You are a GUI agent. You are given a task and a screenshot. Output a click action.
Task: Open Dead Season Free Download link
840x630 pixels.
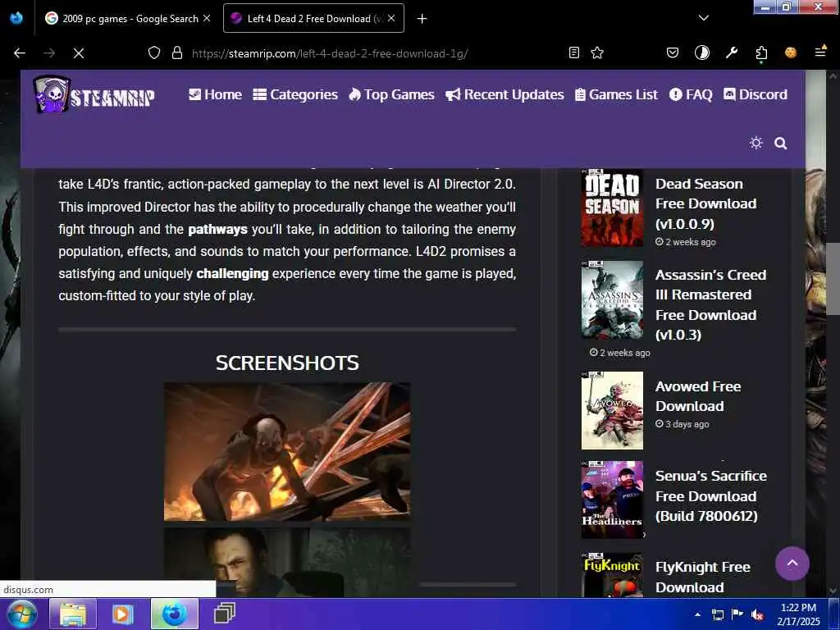coord(705,203)
